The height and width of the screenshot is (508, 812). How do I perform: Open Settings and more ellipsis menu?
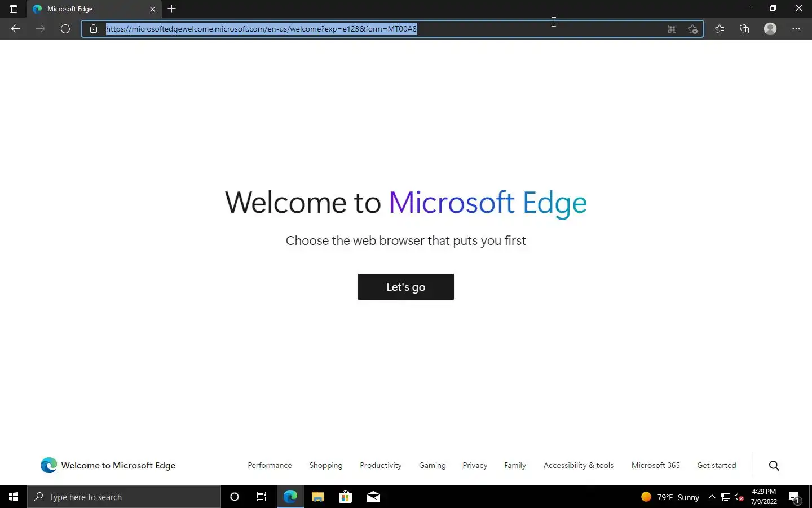[796, 29]
